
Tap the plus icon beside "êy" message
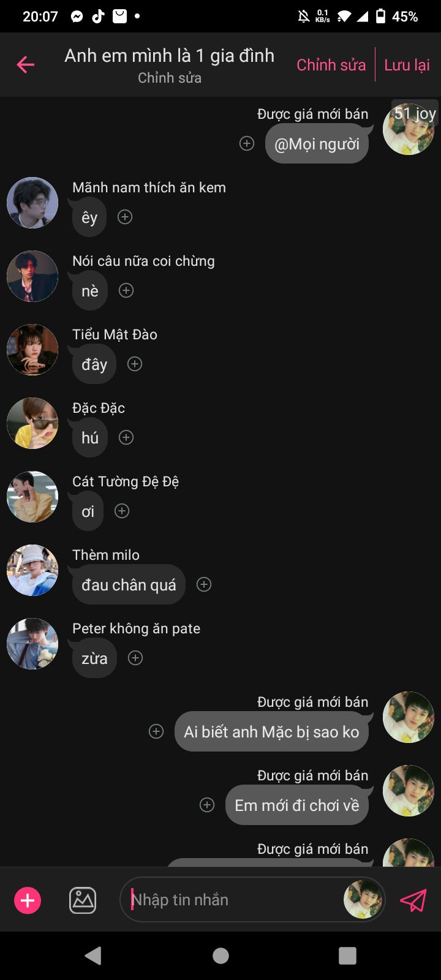click(x=125, y=217)
